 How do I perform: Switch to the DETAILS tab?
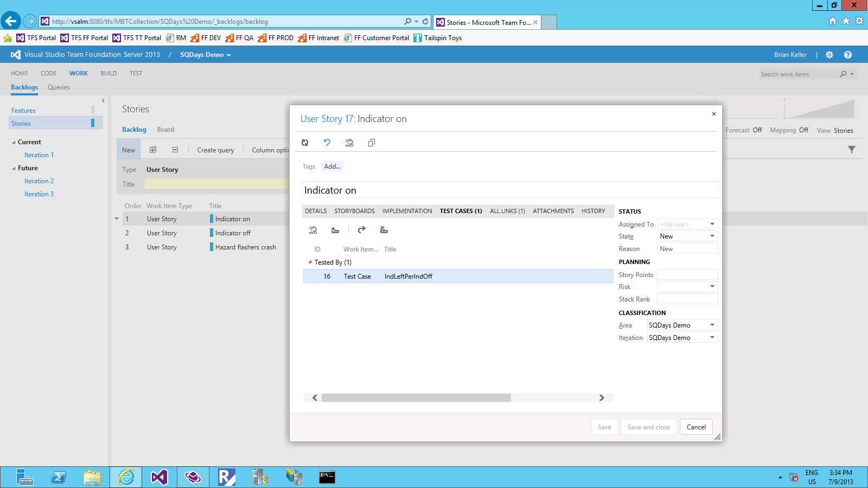tap(316, 211)
